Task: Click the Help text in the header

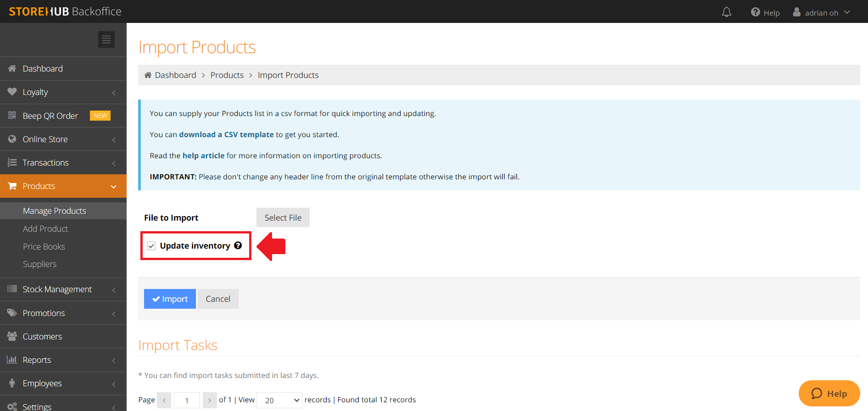Action: pos(772,13)
